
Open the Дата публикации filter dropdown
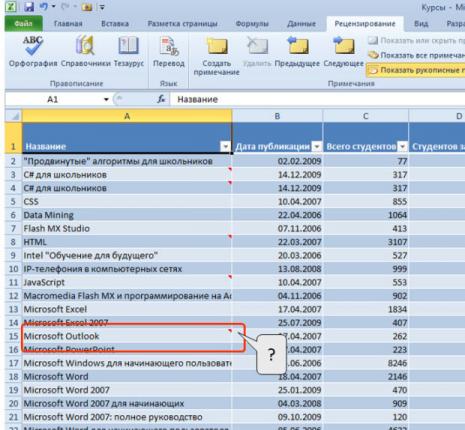coord(317,146)
